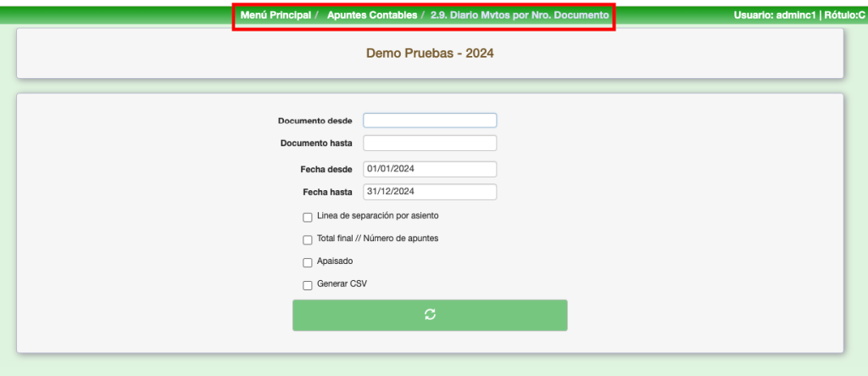
Task: Click the 'Fecha desde' label text
Action: [325, 170]
